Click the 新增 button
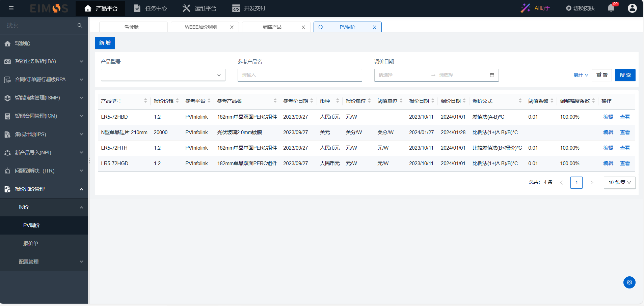This screenshot has width=644, height=306. (105, 43)
